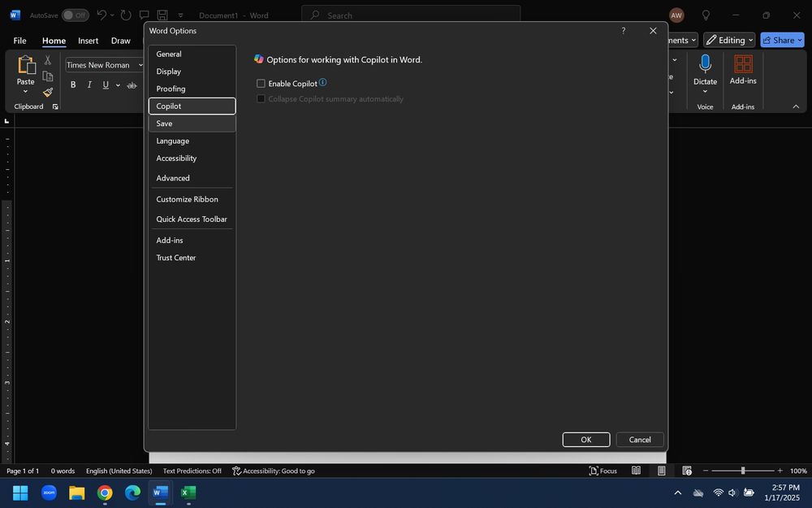The width and height of the screenshot is (812, 508).
Task: Toggle AutoSave off switch
Action: point(77,15)
